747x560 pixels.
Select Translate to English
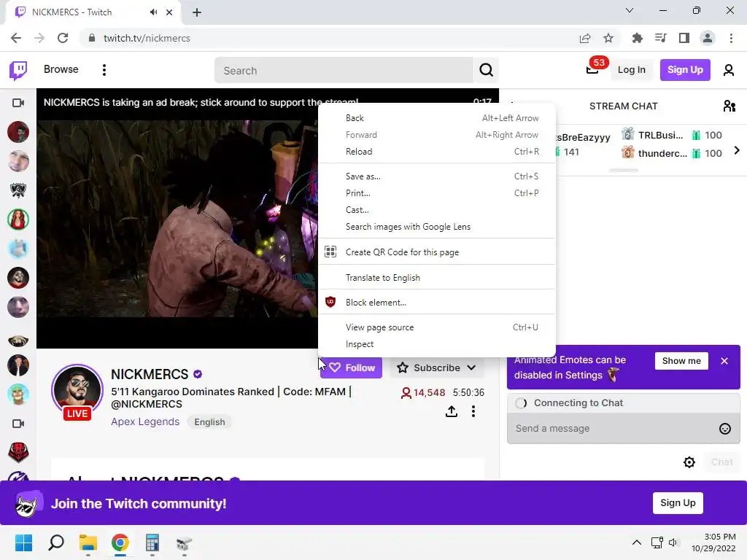coord(436,278)
